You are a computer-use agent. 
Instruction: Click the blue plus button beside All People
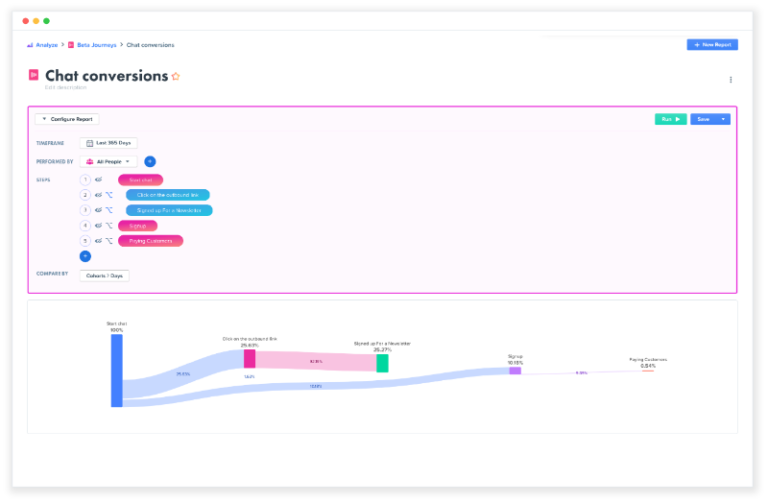[150, 161]
